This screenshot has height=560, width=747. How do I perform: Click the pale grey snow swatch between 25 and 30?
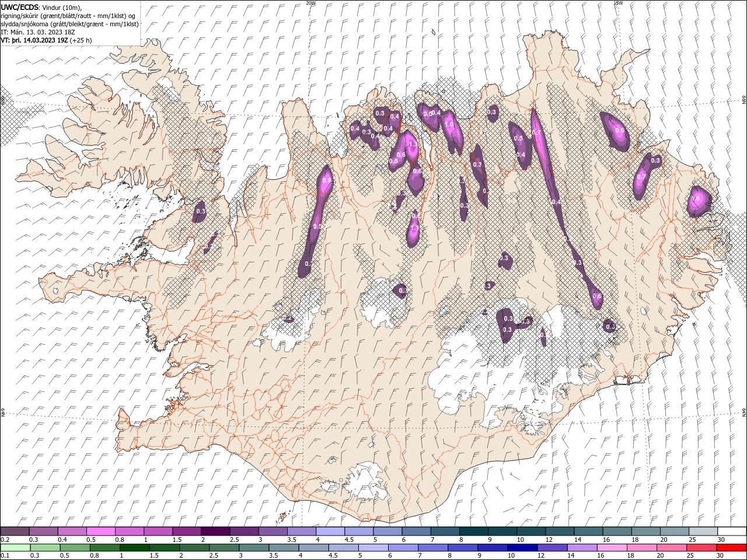tap(703, 531)
